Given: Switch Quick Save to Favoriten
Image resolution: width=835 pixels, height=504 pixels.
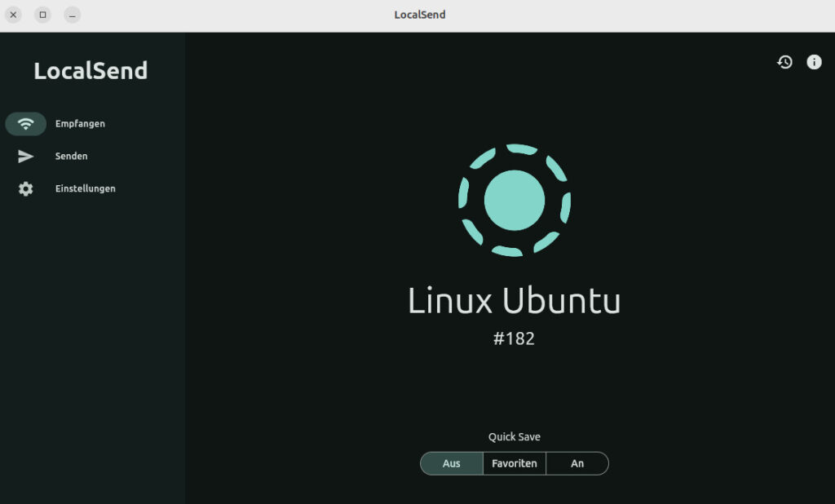Looking at the screenshot, I should [x=514, y=463].
